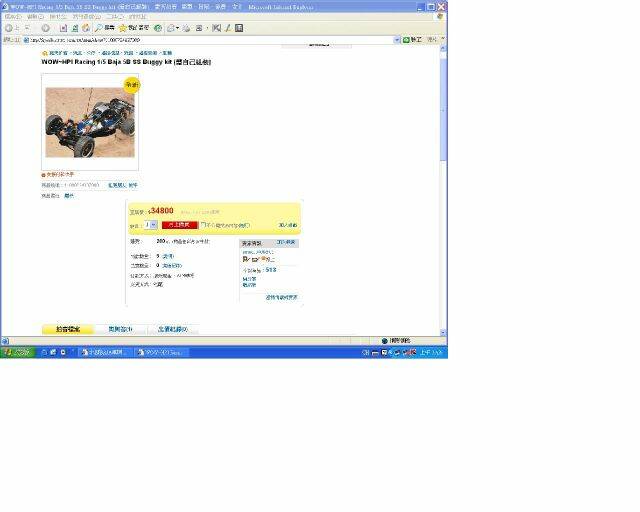Click the Baja 5B buggy product thumbnail

tap(90, 122)
